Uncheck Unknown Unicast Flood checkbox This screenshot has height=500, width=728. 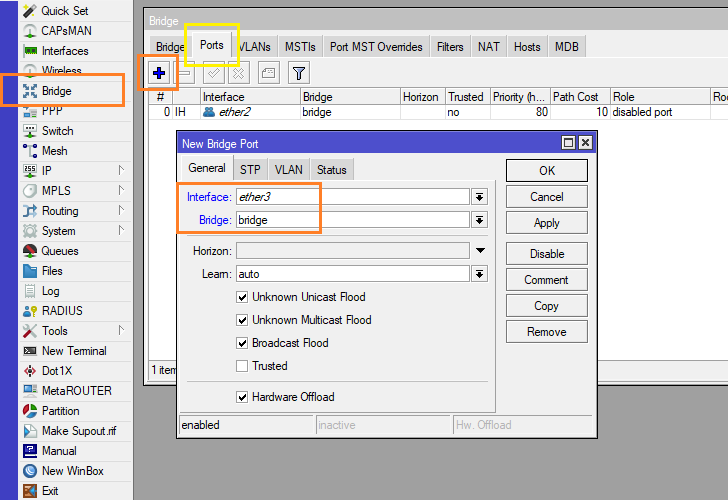pos(242,297)
